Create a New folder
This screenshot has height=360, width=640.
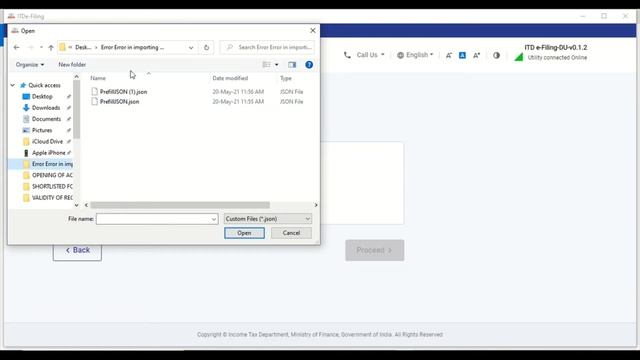click(x=72, y=64)
